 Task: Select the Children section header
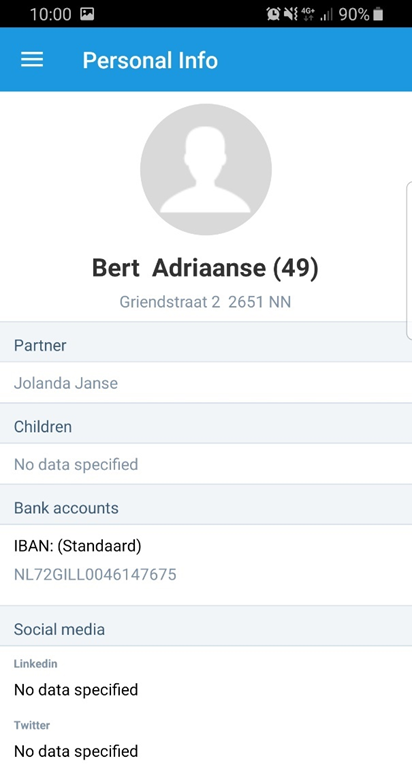206,427
